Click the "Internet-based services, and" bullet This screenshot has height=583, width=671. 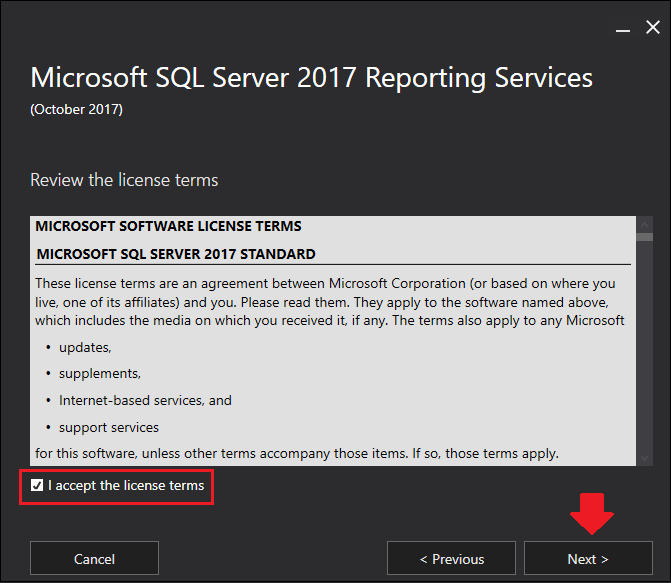pos(145,401)
